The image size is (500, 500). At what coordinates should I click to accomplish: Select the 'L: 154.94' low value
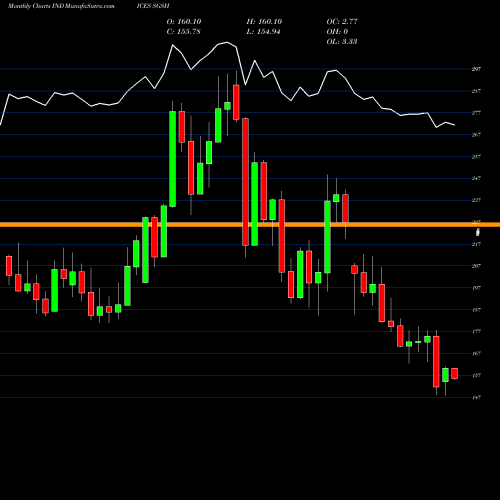point(263,32)
